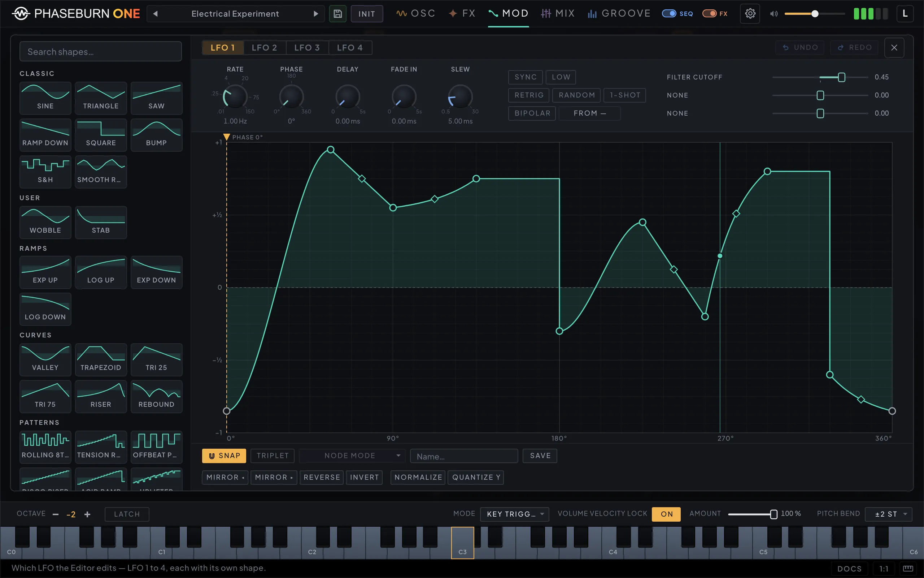Image resolution: width=924 pixels, height=578 pixels.
Task: Load the Rebound curve shape
Action: point(157,396)
